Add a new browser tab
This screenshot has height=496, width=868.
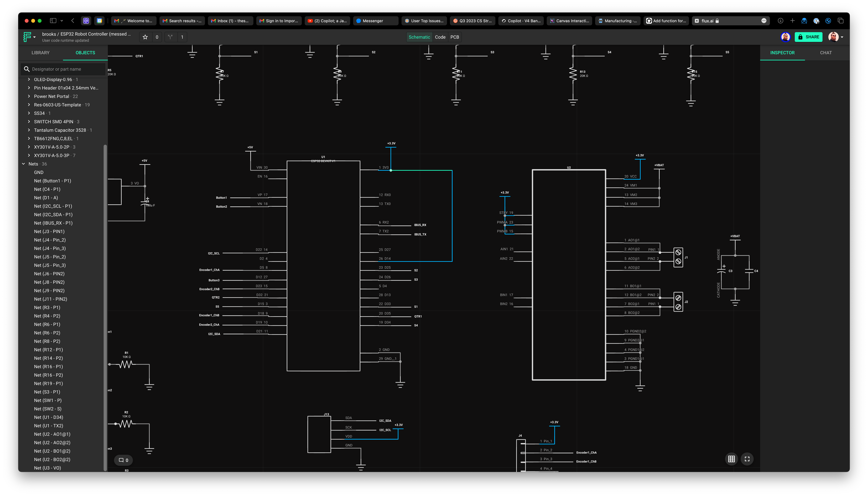click(x=792, y=21)
